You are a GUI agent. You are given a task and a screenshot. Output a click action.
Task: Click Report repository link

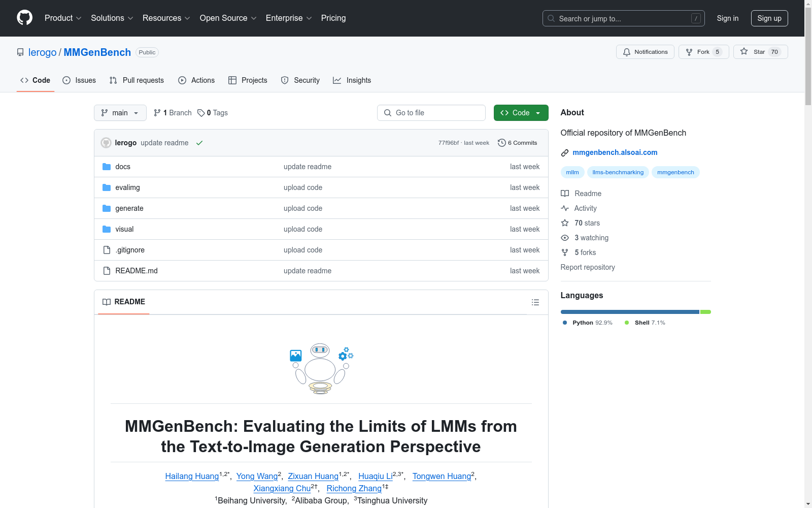588,267
